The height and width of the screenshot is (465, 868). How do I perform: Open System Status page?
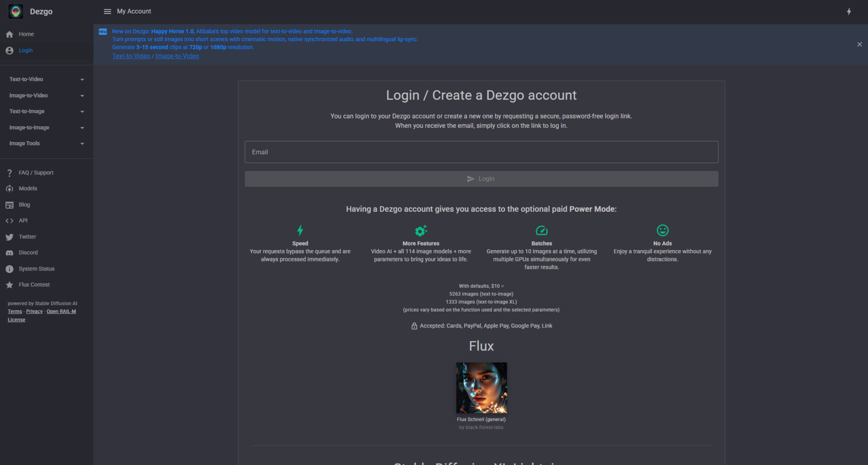point(47,269)
